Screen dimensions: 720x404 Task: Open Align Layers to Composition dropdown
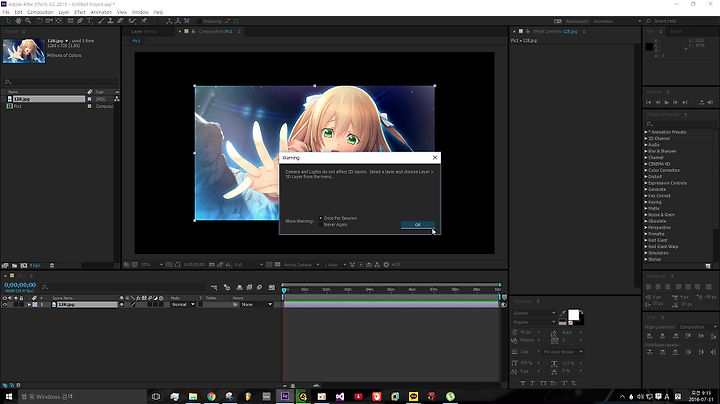pos(697,327)
